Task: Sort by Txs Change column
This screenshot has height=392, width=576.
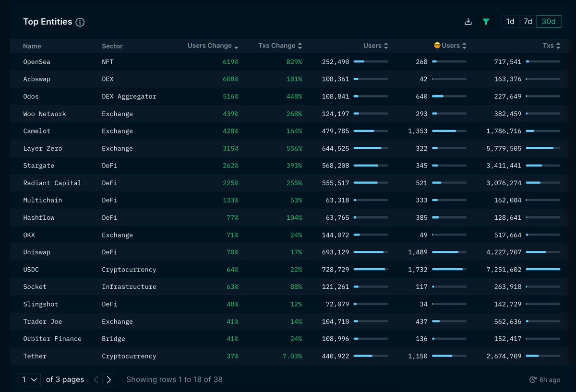Action: (x=280, y=46)
